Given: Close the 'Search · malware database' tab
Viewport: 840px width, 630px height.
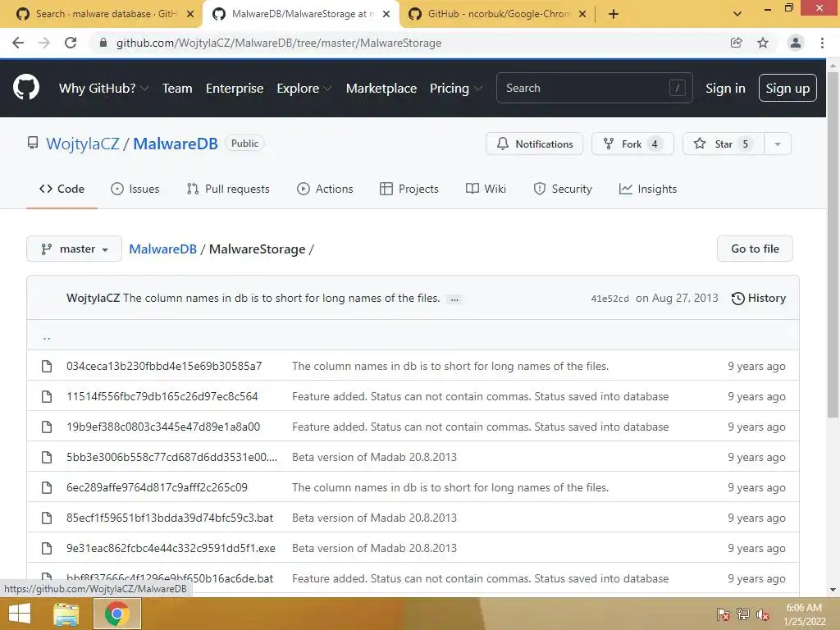Looking at the screenshot, I should pyautogui.click(x=190, y=14).
